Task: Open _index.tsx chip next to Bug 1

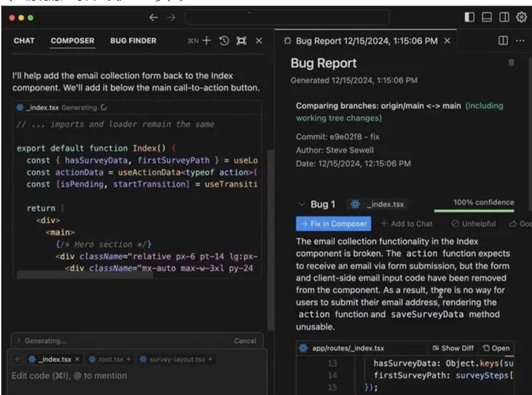Action: point(378,204)
